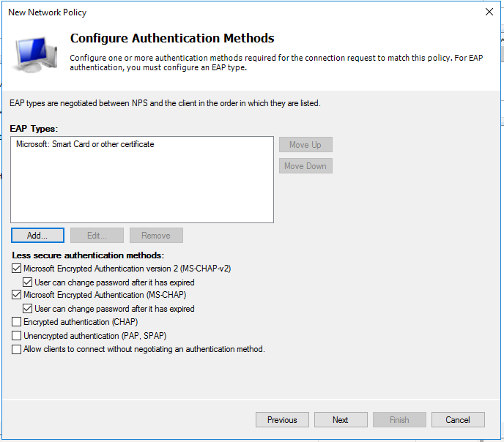Click the 'New Network Policy' title text
The width and height of the screenshot is (504, 442).
(47, 12)
